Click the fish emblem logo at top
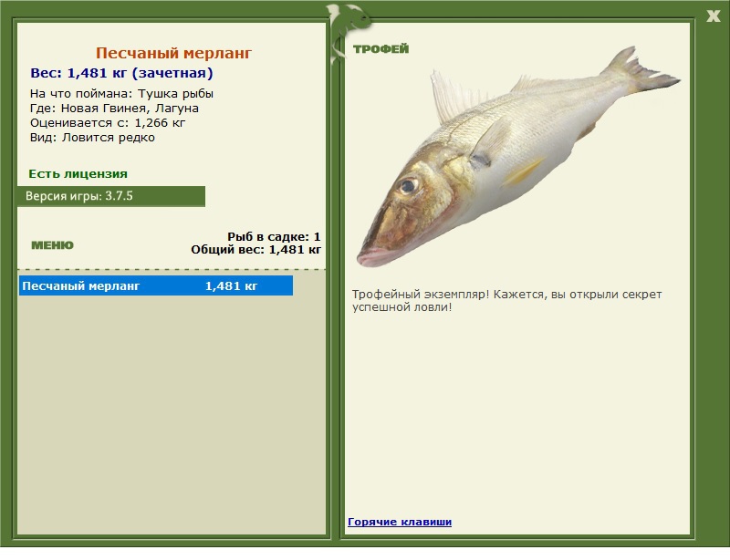This screenshot has height=560, width=730. pos(348,21)
